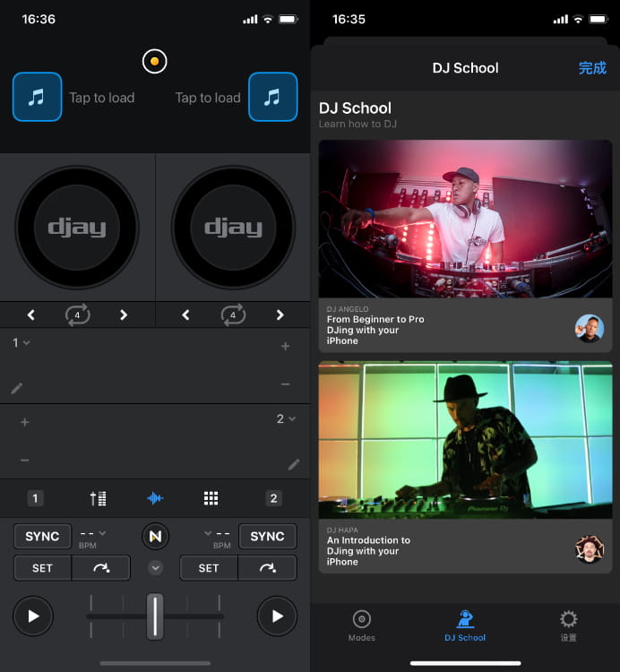Tap DJ Hapa's avatar
The height and width of the screenshot is (672, 620).
coord(590,549)
